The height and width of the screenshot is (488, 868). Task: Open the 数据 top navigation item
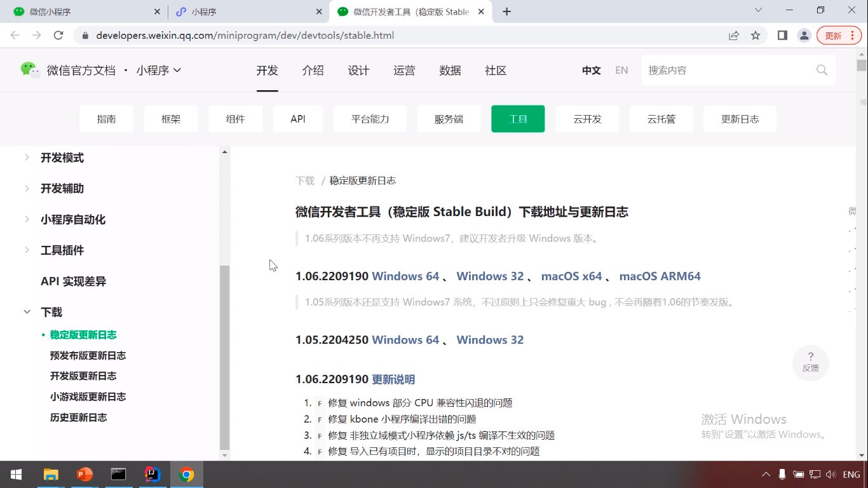[x=451, y=71]
